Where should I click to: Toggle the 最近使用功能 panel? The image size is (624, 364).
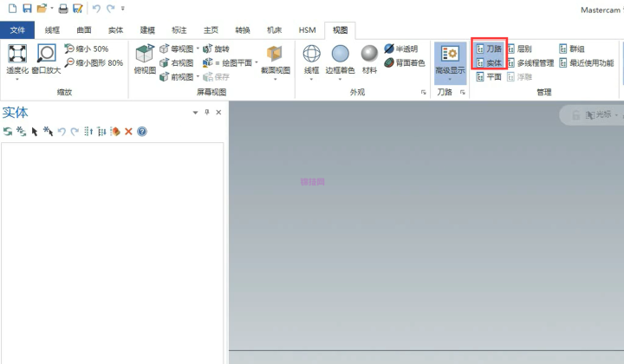(x=587, y=63)
